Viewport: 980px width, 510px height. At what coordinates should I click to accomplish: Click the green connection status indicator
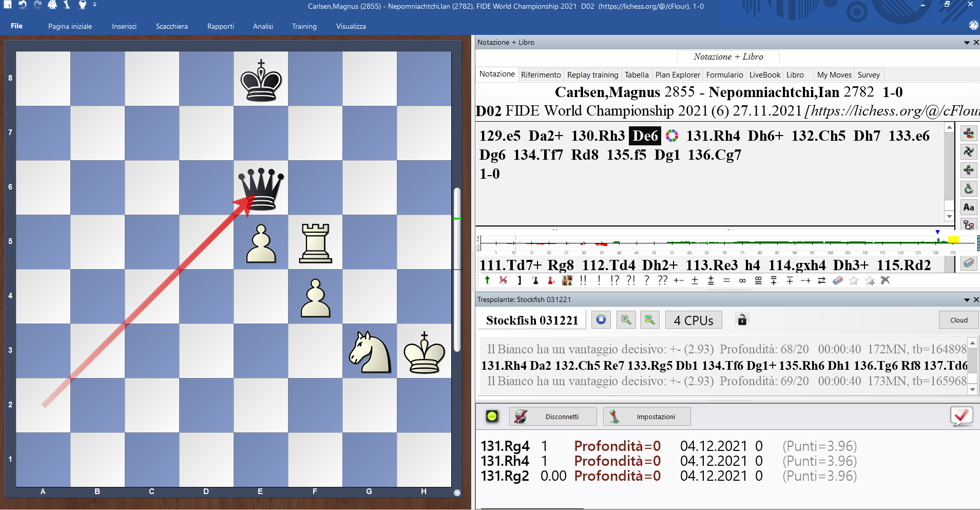tap(492, 416)
